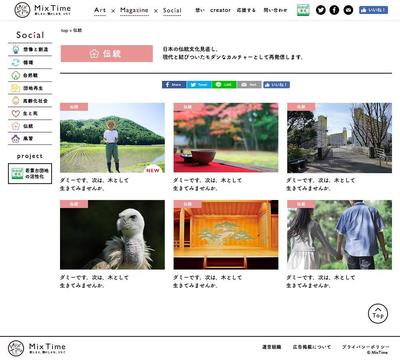400x360 pixels.
Task: Open the first footer link
Action: 272,347
